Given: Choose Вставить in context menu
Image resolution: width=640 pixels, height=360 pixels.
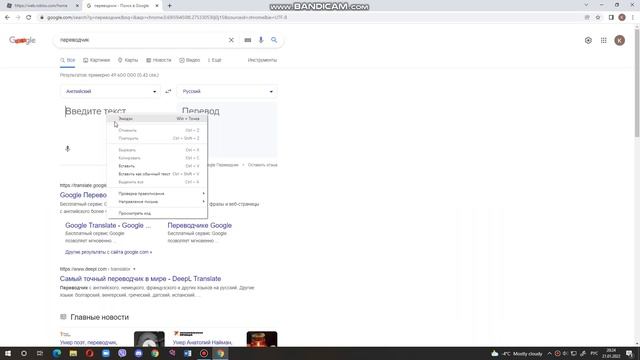Looking at the screenshot, I should [x=158, y=166].
